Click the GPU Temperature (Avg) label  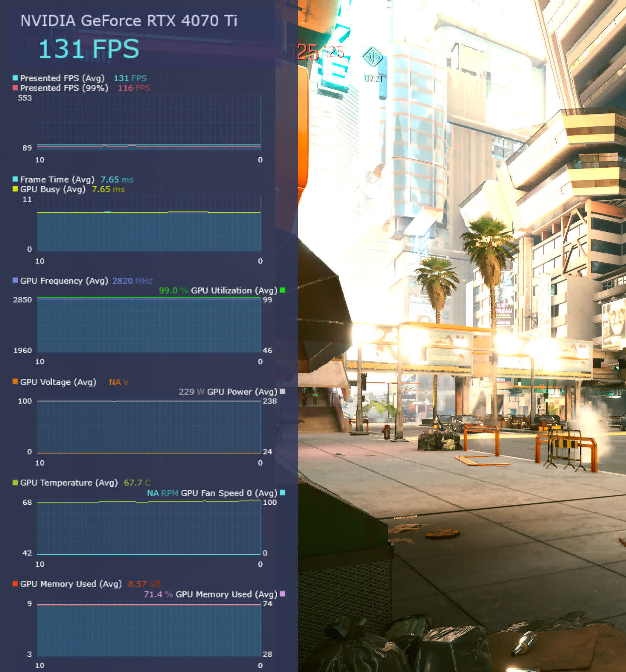tap(69, 483)
